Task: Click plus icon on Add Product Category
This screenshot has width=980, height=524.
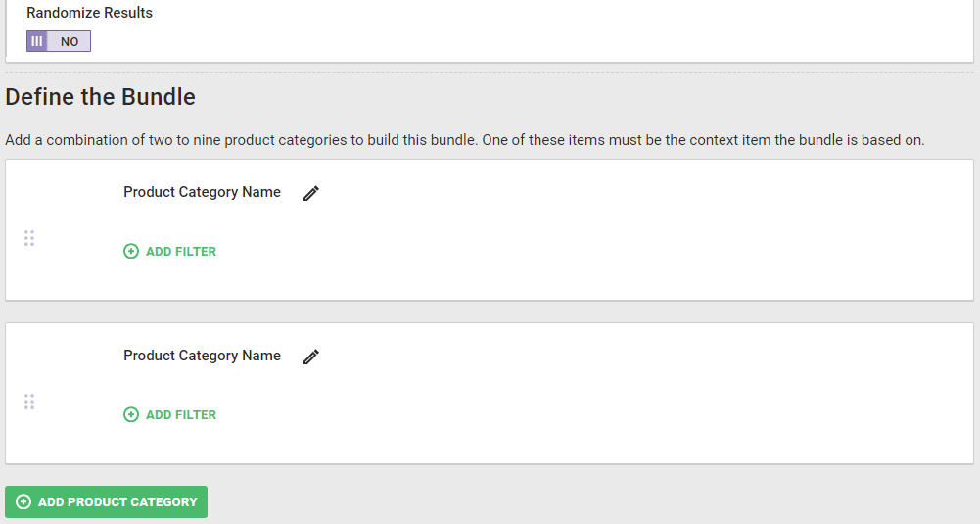Action: pos(23,501)
